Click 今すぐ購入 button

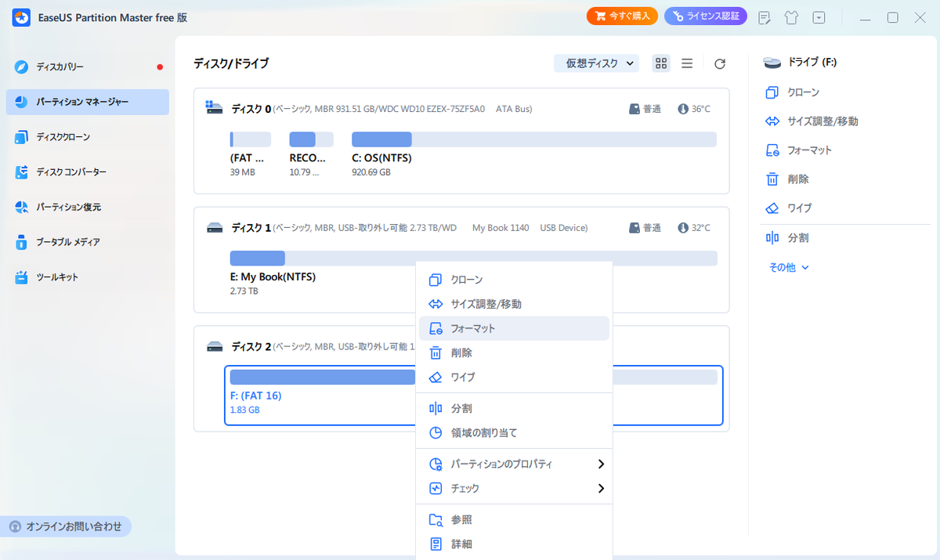pyautogui.click(x=622, y=16)
